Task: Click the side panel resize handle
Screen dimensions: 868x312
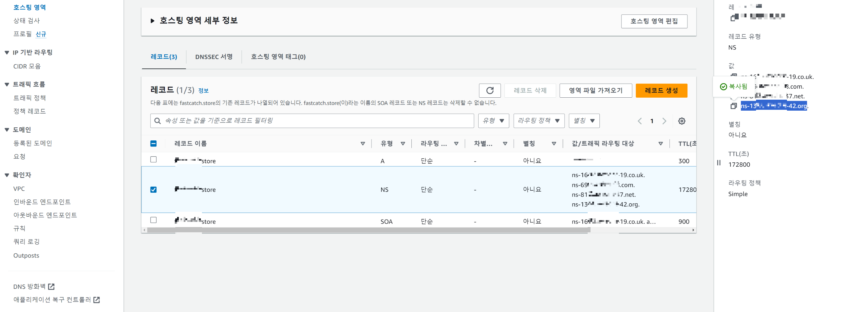Action: (x=718, y=163)
